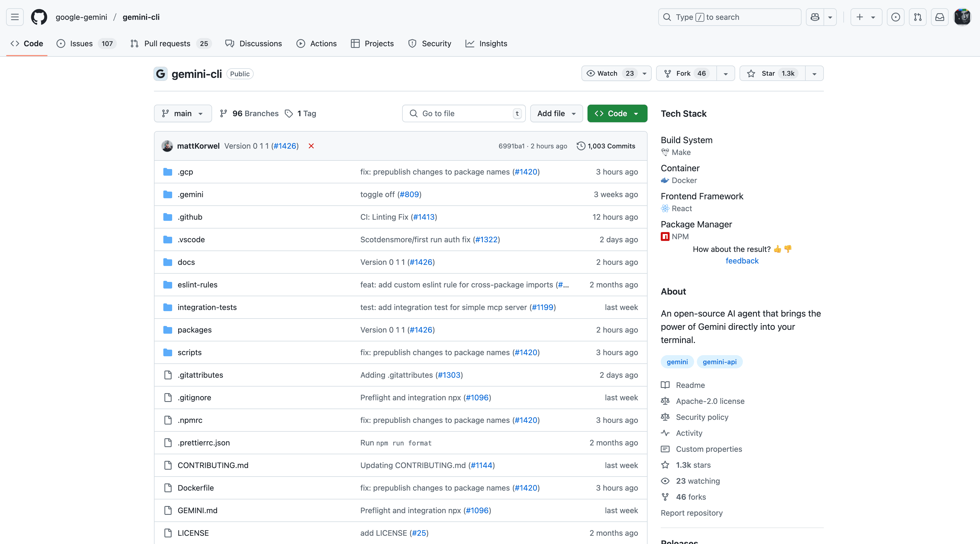The image size is (980, 544).
Task: Open the .gitattributes file
Action: [x=200, y=375]
